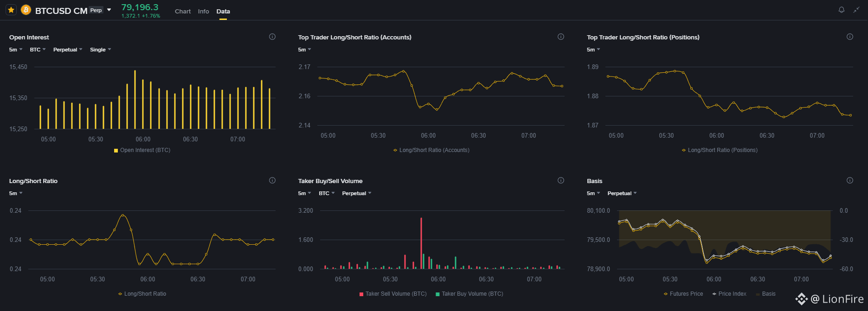The width and height of the screenshot is (868, 311).
Task: Open 5m dropdown for Taker Buy/Sell Volume
Action: pos(305,193)
